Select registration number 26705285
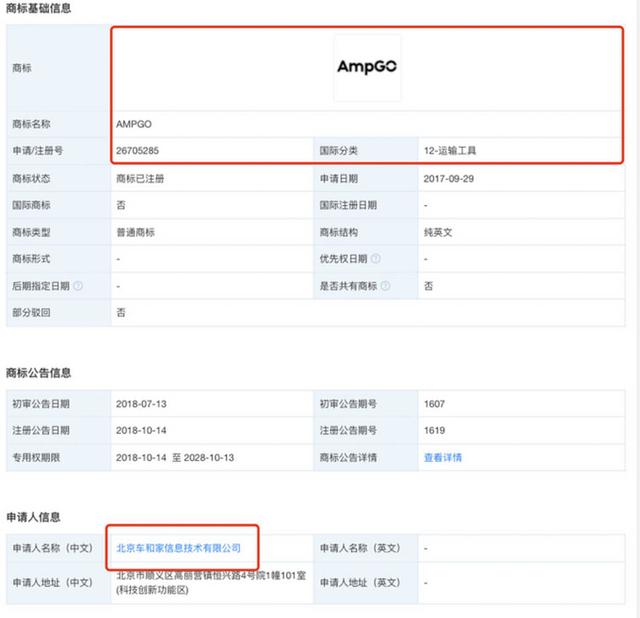640x618 pixels. pyautogui.click(x=138, y=150)
